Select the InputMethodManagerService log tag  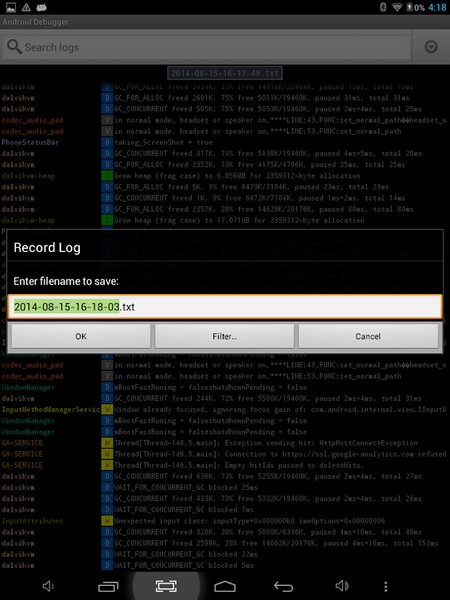(51, 409)
